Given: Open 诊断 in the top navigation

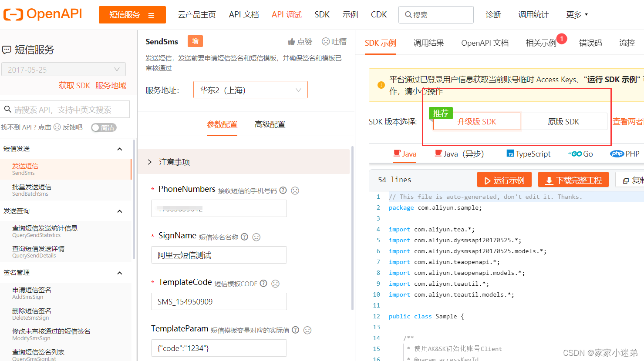Looking at the screenshot, I should (x=493, y=14).
